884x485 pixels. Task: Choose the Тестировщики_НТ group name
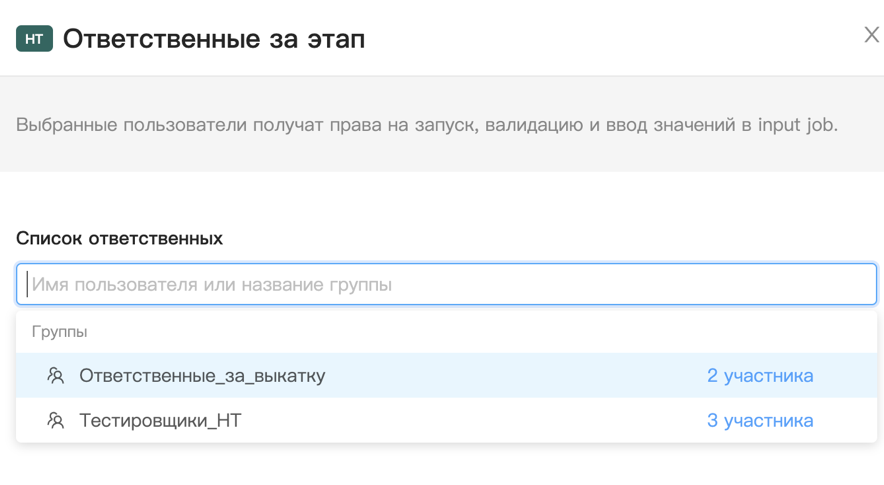160,421
